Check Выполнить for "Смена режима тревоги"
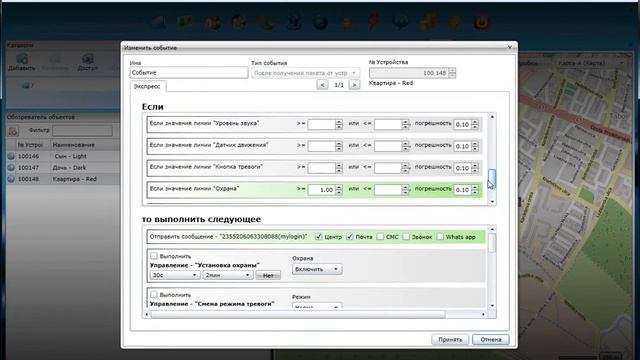 154,294
